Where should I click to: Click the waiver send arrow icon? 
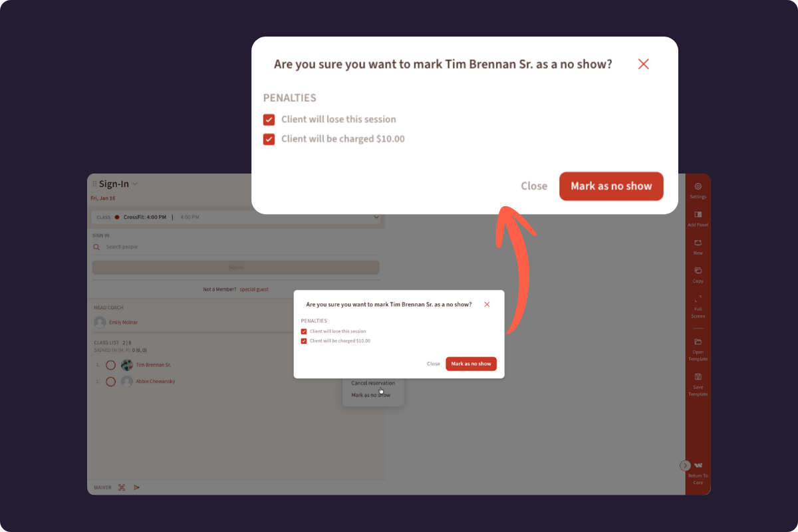[x=137, y=487]
